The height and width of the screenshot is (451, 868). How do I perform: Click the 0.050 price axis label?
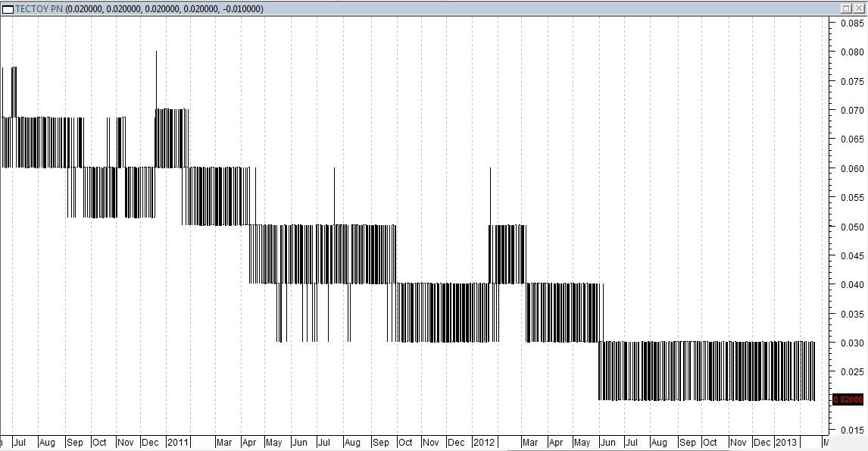(852, 227)
